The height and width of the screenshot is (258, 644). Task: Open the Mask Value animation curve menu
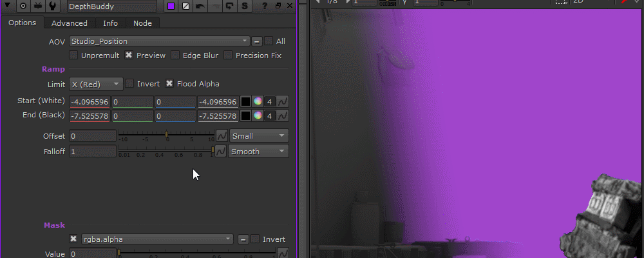283,253
